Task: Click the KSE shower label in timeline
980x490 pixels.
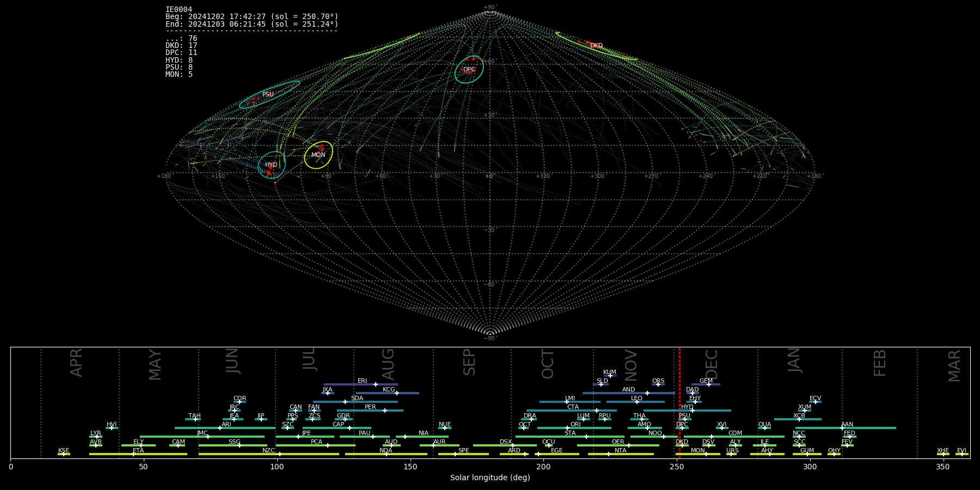Action: 64,451
